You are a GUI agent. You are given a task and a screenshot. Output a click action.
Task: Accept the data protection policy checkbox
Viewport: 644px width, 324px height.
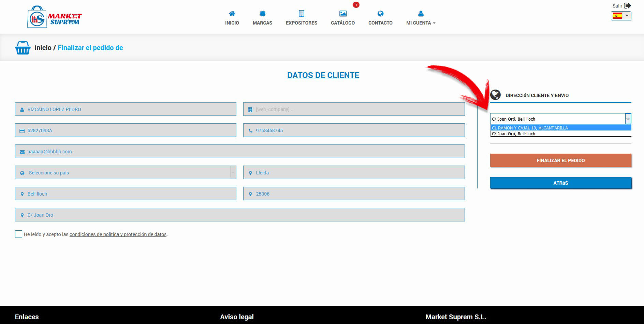(x=19, y=234)
